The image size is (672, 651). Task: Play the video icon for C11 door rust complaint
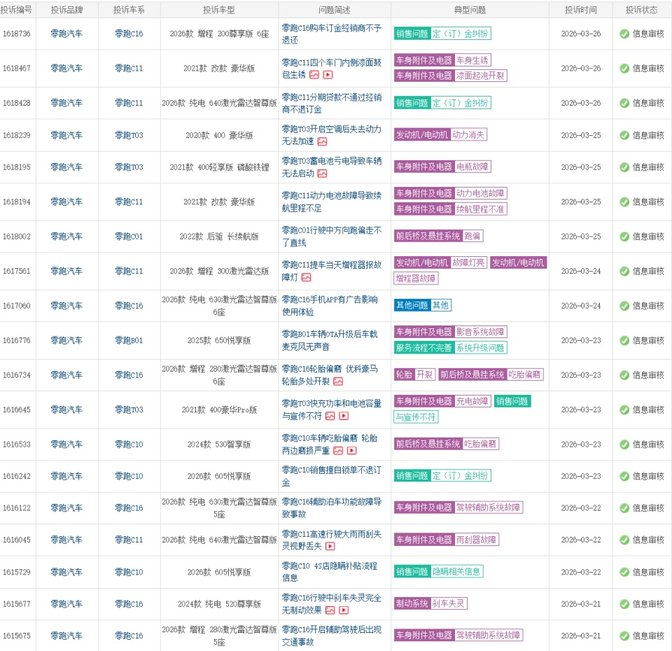point(327,75)
